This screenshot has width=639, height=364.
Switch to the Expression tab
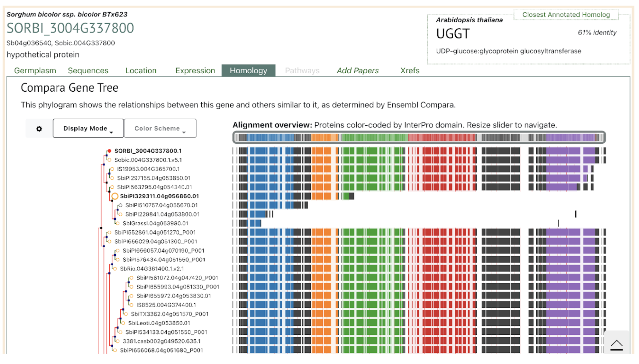pos(195,71)
